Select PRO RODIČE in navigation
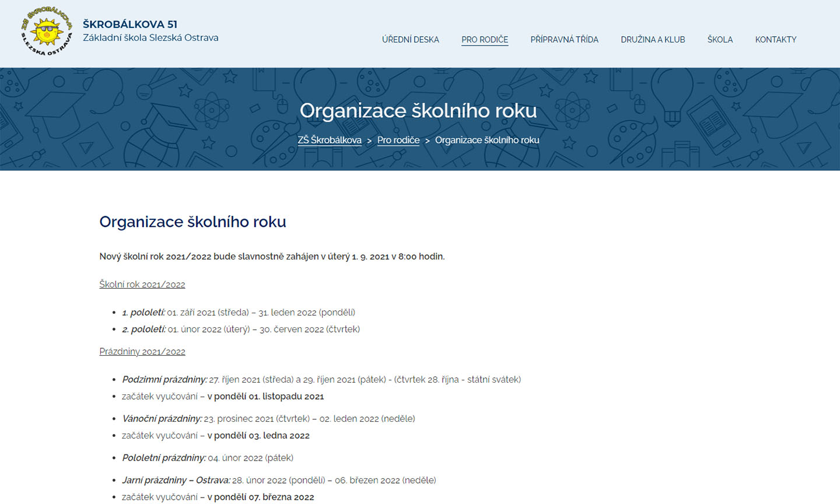 tap(485, 40)
